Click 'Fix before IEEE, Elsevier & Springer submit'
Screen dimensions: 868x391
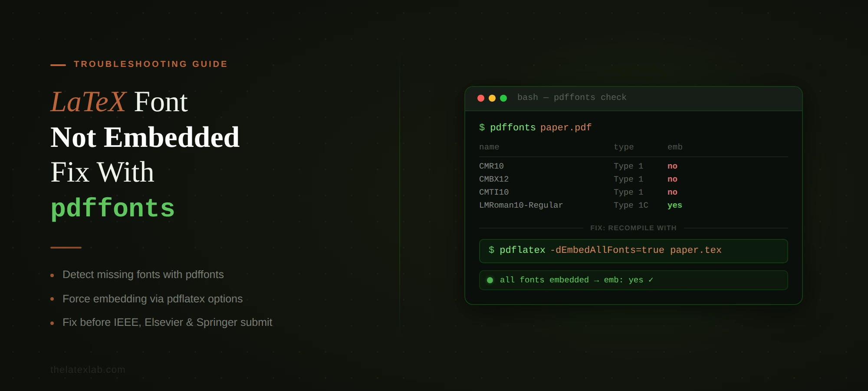[167, 322]
